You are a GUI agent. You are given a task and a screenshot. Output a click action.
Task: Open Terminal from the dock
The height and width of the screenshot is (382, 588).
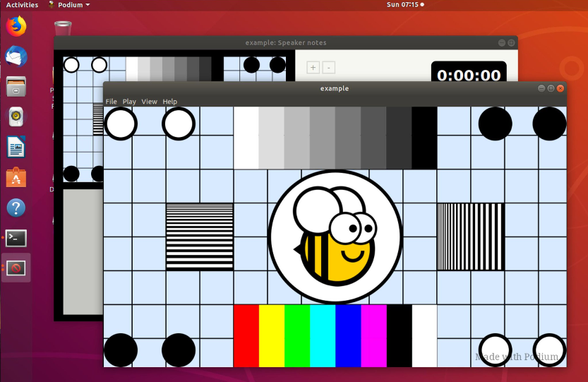(x=16, y=238)
